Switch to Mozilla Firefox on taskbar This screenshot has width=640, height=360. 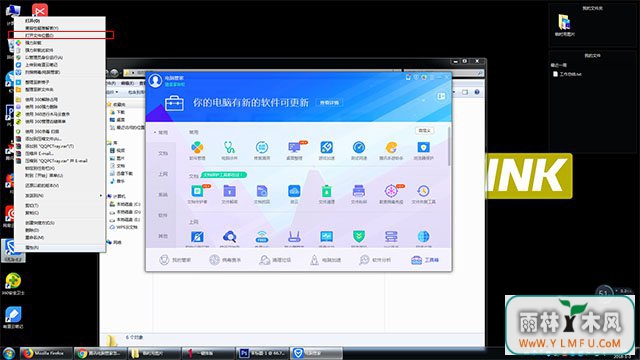click(x=45, y=353)
